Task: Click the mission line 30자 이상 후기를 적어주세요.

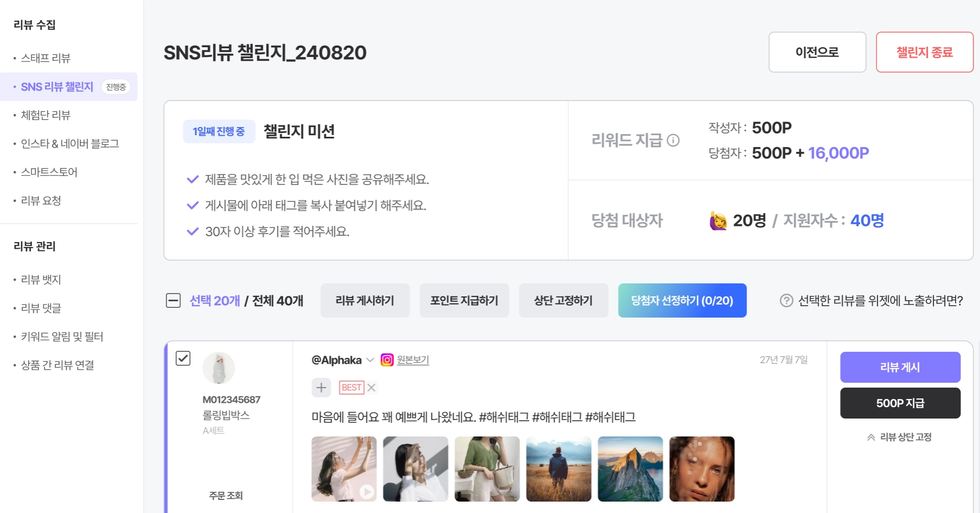Action: point(277,232)
